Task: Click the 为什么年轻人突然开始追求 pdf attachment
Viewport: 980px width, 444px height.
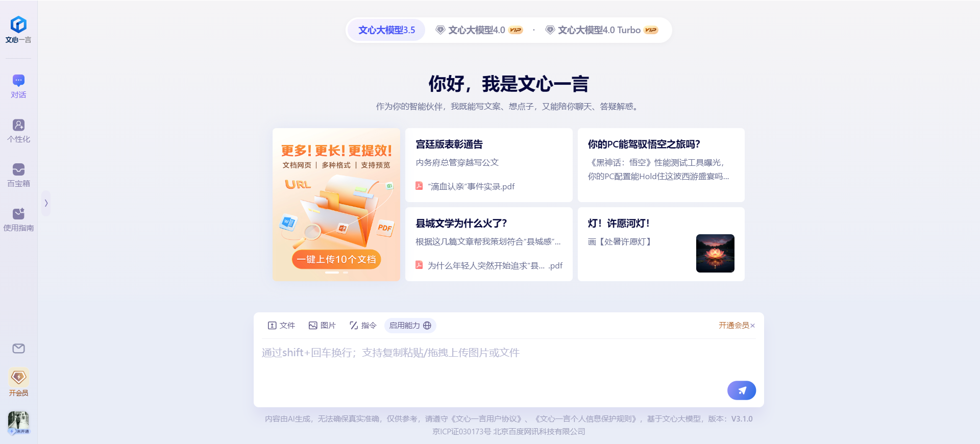Action: (x=488, y=265)
